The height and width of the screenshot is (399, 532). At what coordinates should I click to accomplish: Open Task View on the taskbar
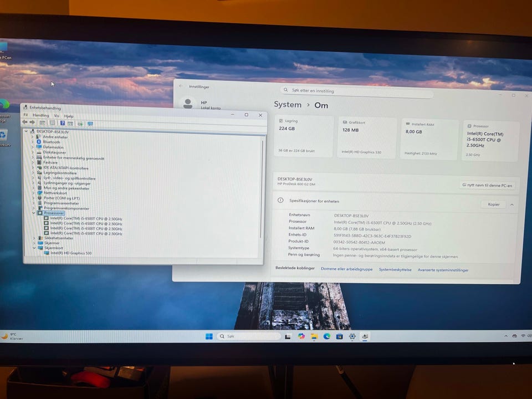(288, 336)
